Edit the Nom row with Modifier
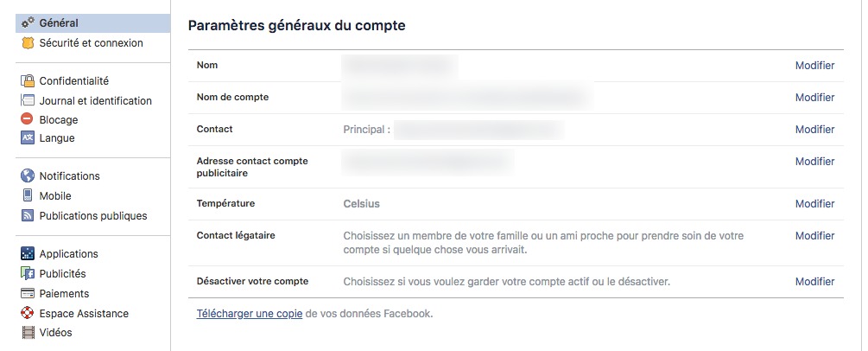This screenshot has width=868, height=351. point(814,66)
